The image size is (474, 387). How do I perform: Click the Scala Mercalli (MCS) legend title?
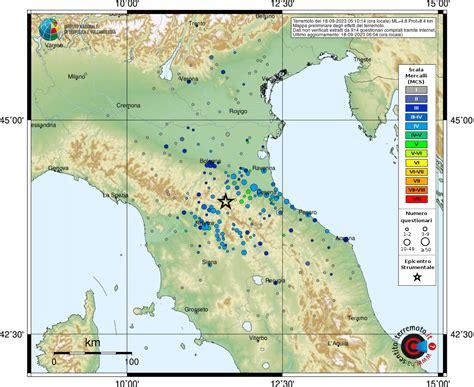[416, 76]
